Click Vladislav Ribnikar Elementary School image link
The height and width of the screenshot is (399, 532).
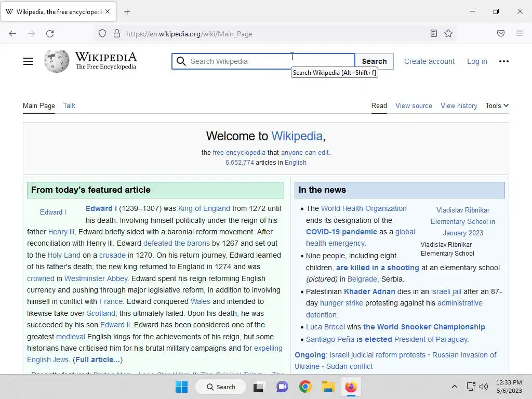coord(463,221)
